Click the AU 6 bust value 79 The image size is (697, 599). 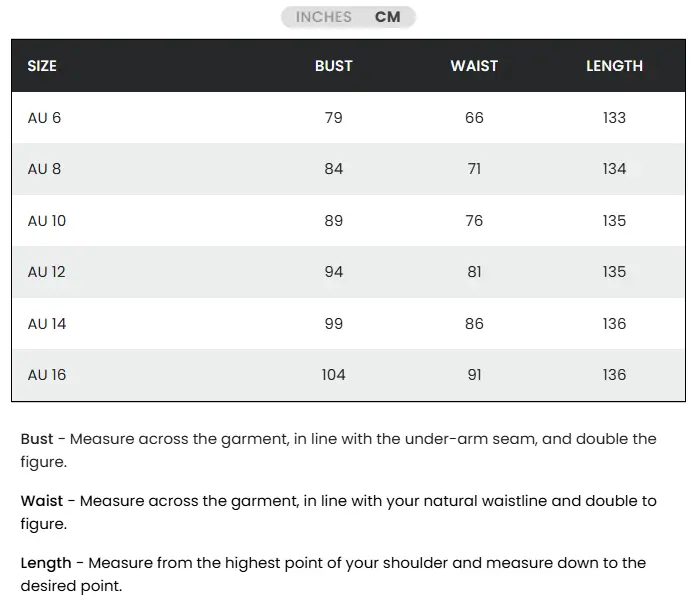[x=333, y=118]
